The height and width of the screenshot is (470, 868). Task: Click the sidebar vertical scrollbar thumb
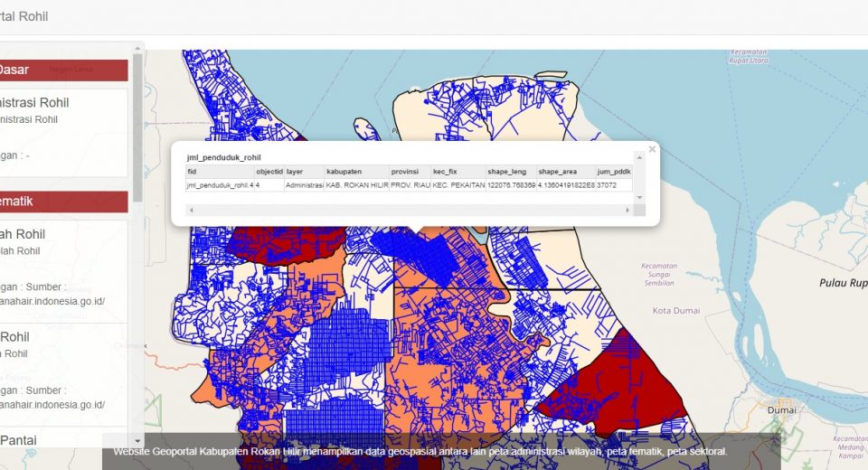(137, 127)
